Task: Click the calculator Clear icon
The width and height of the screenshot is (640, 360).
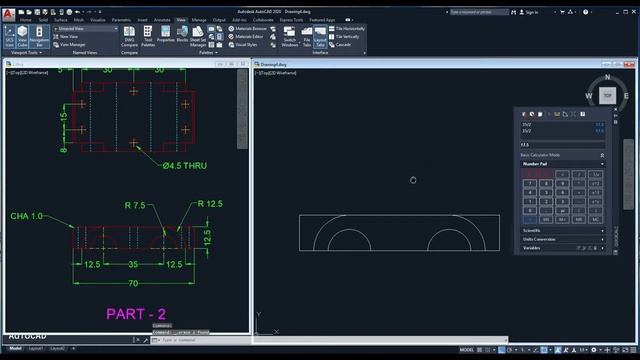Action: pyautogui.click(x=524, y=114)
